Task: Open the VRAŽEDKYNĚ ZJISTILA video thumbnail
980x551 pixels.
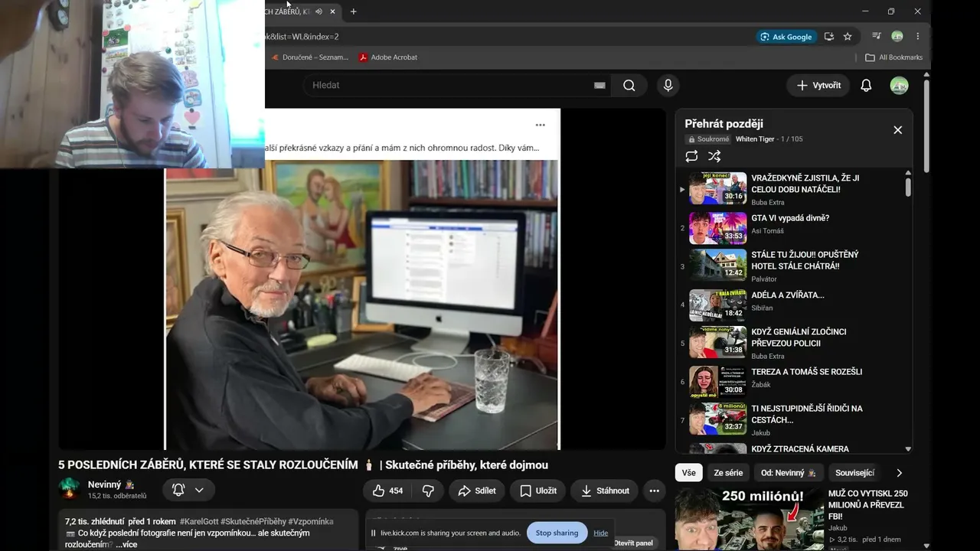Action: point(718,188)
